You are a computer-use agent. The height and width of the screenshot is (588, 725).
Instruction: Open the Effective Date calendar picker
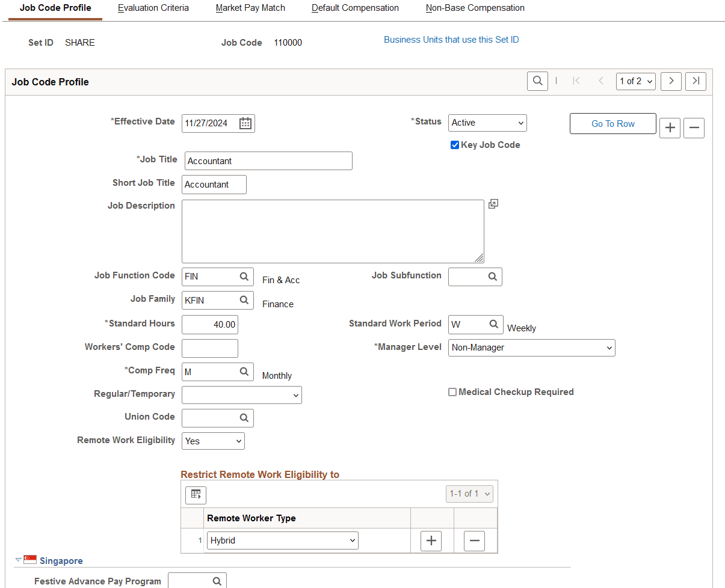click(245, 123)
